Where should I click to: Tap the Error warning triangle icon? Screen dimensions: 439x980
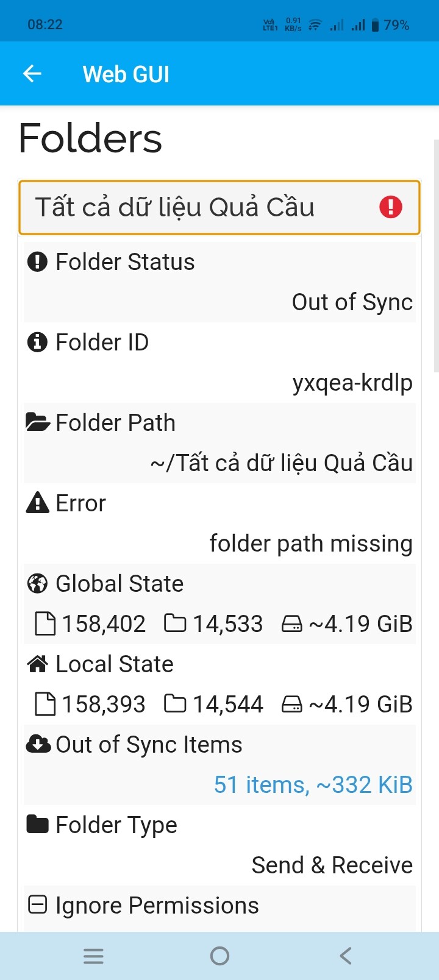coord(38,503)
